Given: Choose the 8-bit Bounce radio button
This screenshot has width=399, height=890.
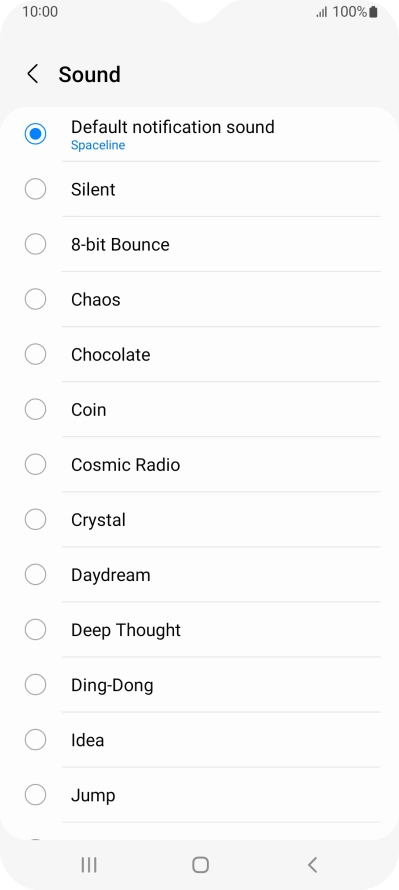Looking at the screenshot, I should point(35,244).
